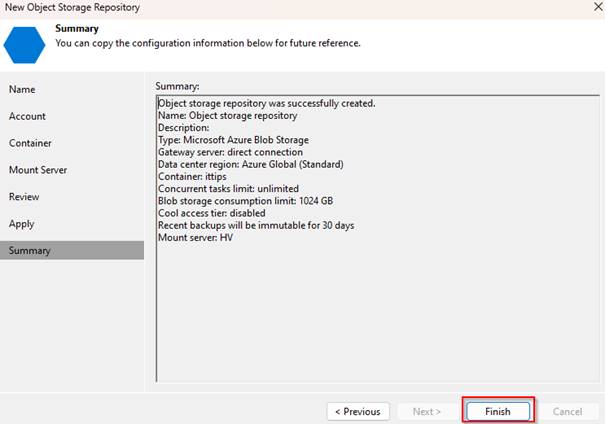Switch to the Container step
The height and width of the screenshot is (424, 605).
[30, 143]
